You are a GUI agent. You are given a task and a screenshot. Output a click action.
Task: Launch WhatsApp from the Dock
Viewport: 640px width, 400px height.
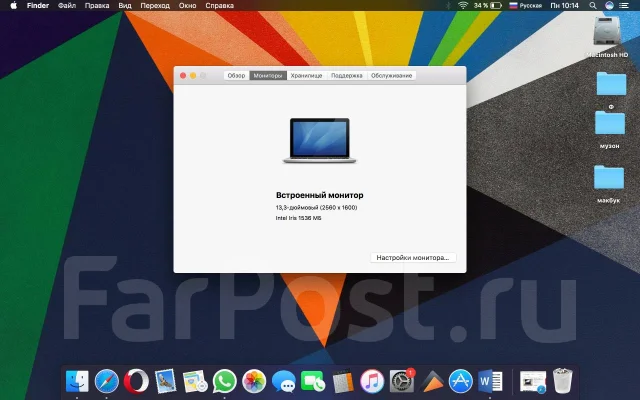224,381
